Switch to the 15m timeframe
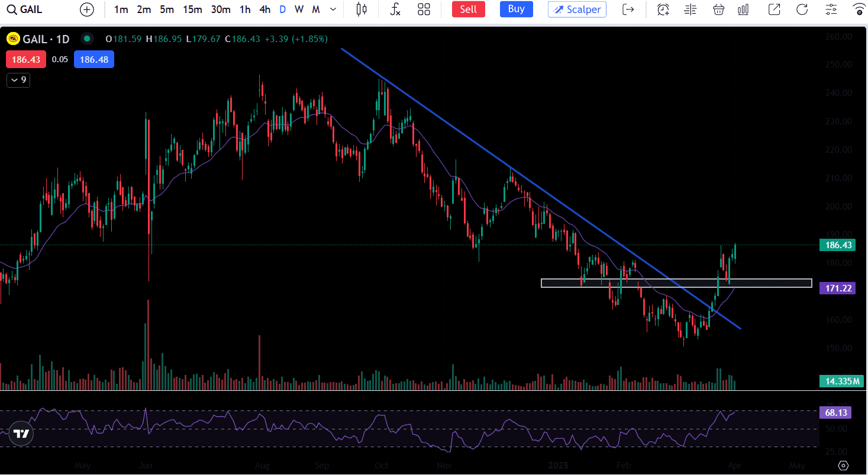Image resolution: width=868 pixels, height=475 pixels. 192,9
